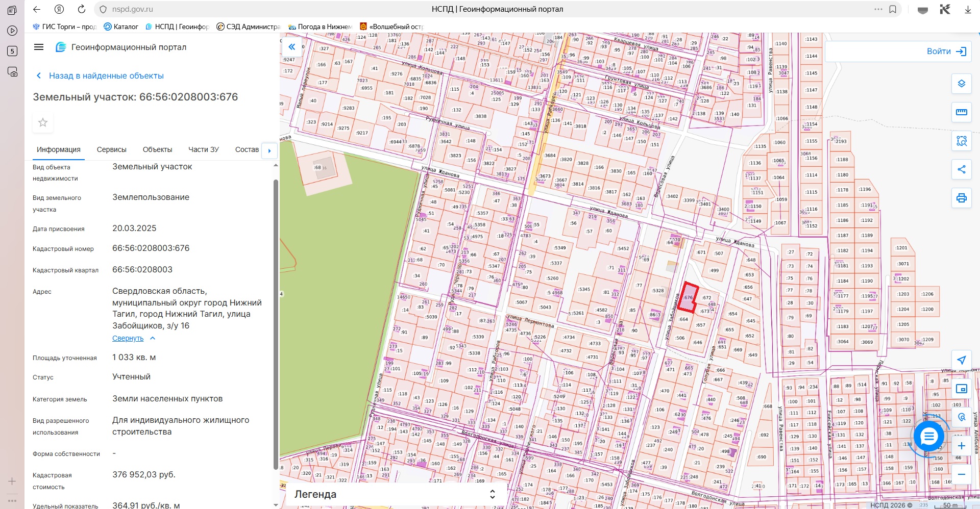Click Назад в найденные объекты link
The height and width of the screenshot is (509, 980).
(x=106, y=75)
